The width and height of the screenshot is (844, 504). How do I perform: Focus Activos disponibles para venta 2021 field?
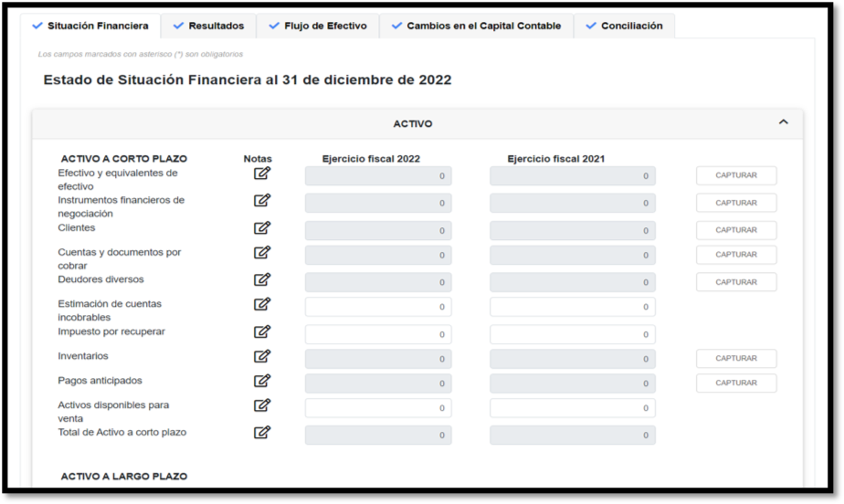(x=572, y=408)
